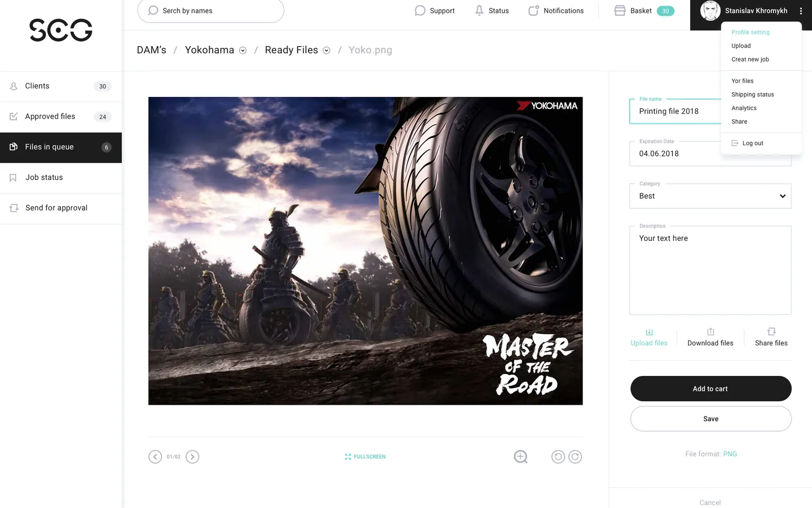Toggle the three-dot profile menu
The height and width of the screenshot is (508, 812).
coord(801,11)
